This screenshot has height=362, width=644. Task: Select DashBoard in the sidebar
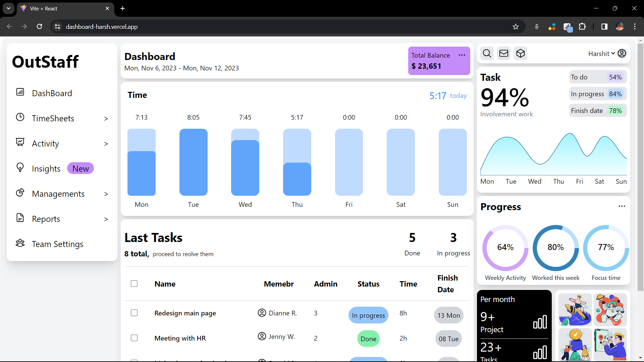(x=52, y=93)
